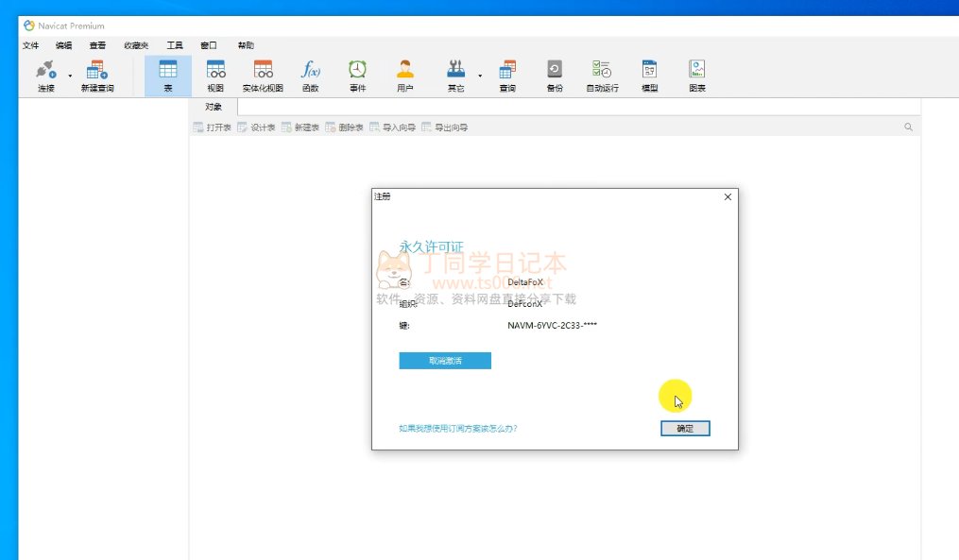Click the Materialized View (实体化视图) icon
The height and width of the screenshot is (560, 959).
click(x=263, y=75)
